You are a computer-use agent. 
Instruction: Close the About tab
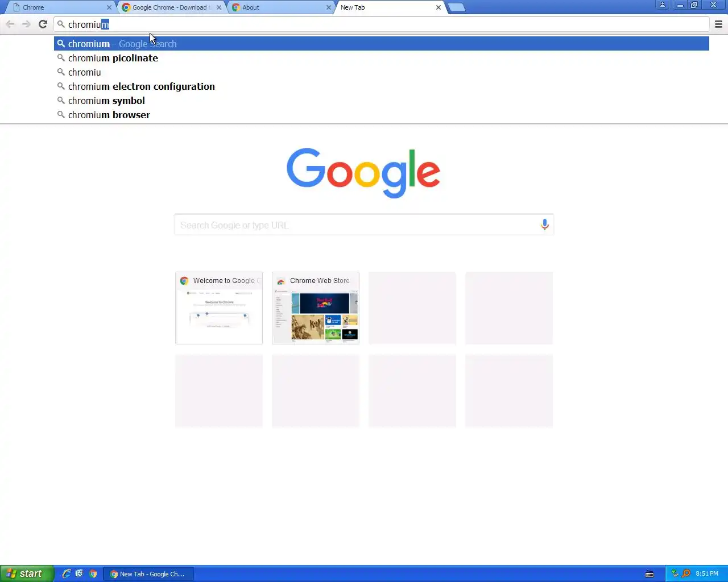(328, 7)
